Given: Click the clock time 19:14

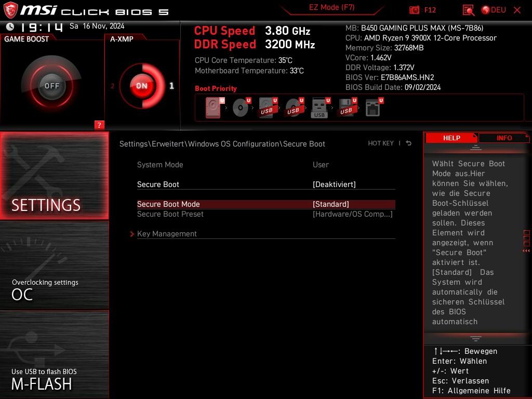Looking at the screenshot, I should (x=42, y=27).
